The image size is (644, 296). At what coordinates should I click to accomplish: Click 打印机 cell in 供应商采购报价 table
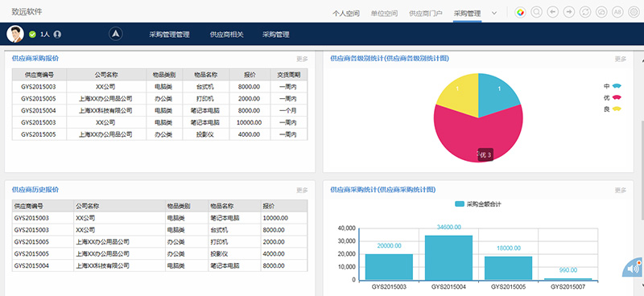(206, 99)
